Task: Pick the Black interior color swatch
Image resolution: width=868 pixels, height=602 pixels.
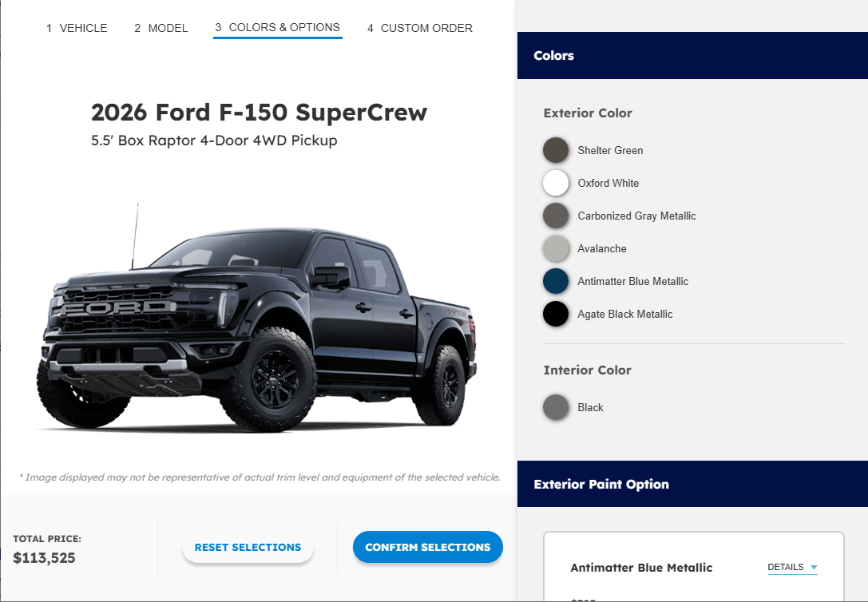Action: pos(556,407)
